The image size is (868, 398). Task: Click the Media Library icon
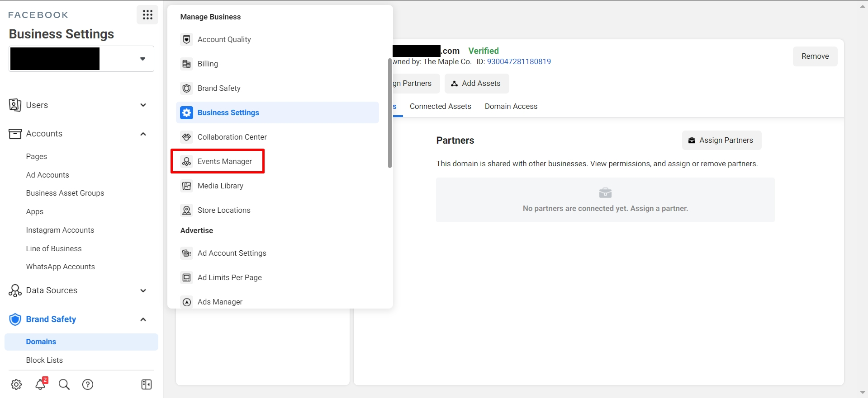(x=187, y=186)
